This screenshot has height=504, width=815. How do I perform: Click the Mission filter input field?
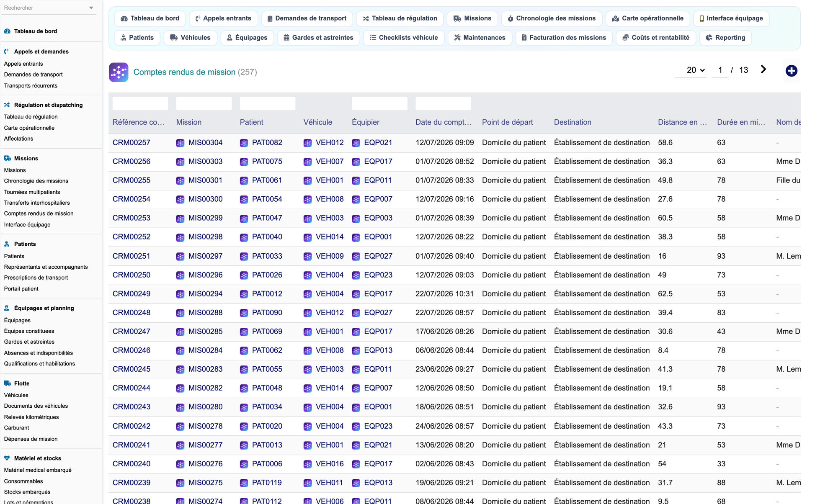tap(204, 103)
